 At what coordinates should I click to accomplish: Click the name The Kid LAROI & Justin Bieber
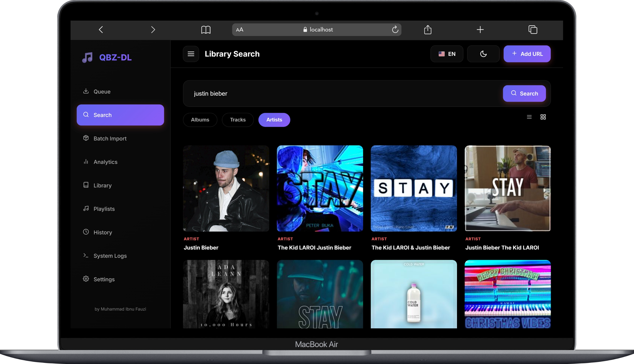click(411, 247)
